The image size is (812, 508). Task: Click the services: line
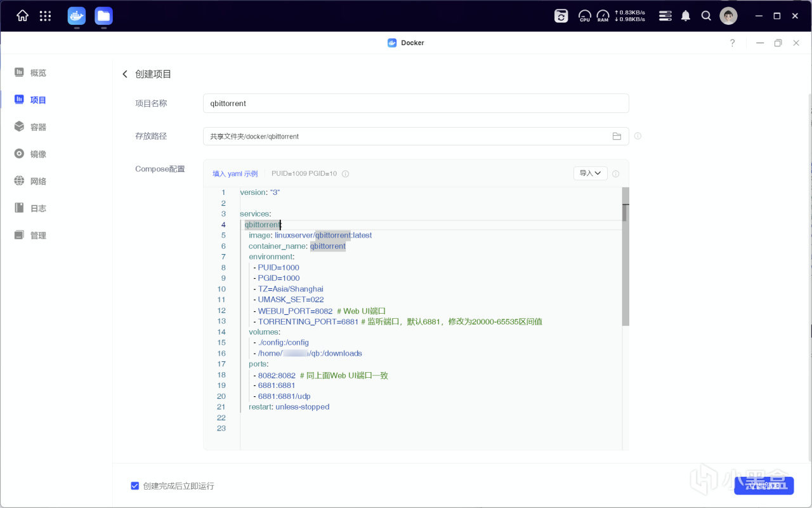point(256,214)
